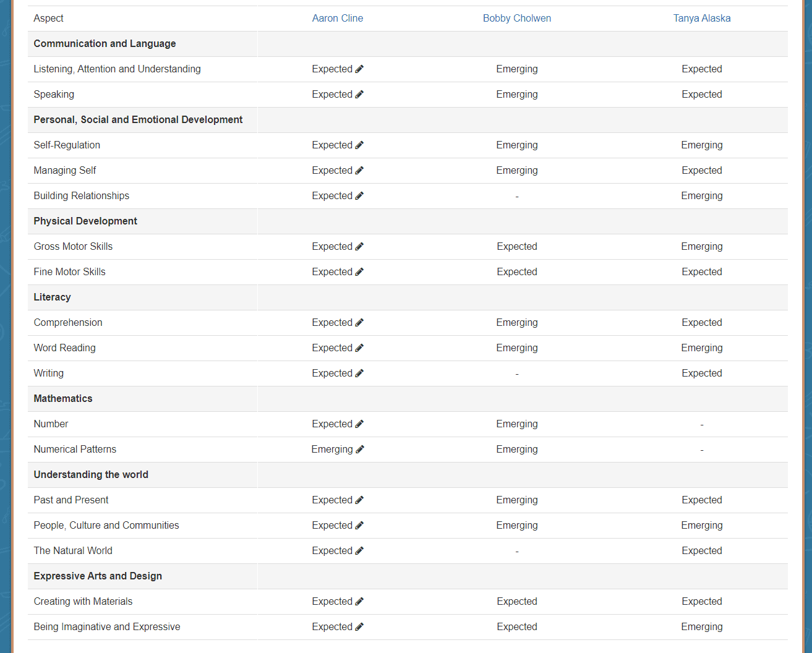Click The Natural World edit pencil
Screen dimensions: 812x653
[x=359, y=551]
